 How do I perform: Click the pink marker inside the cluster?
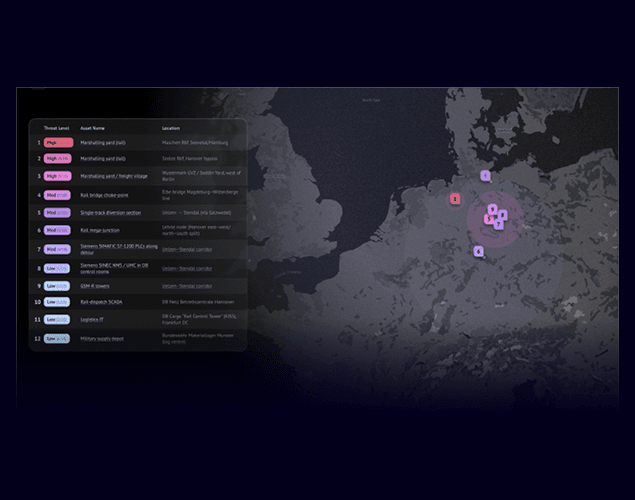coord(488,219)
